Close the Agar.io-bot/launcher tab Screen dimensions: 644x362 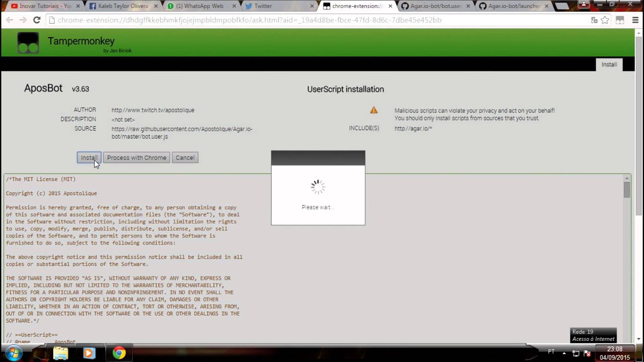[546, 7]
